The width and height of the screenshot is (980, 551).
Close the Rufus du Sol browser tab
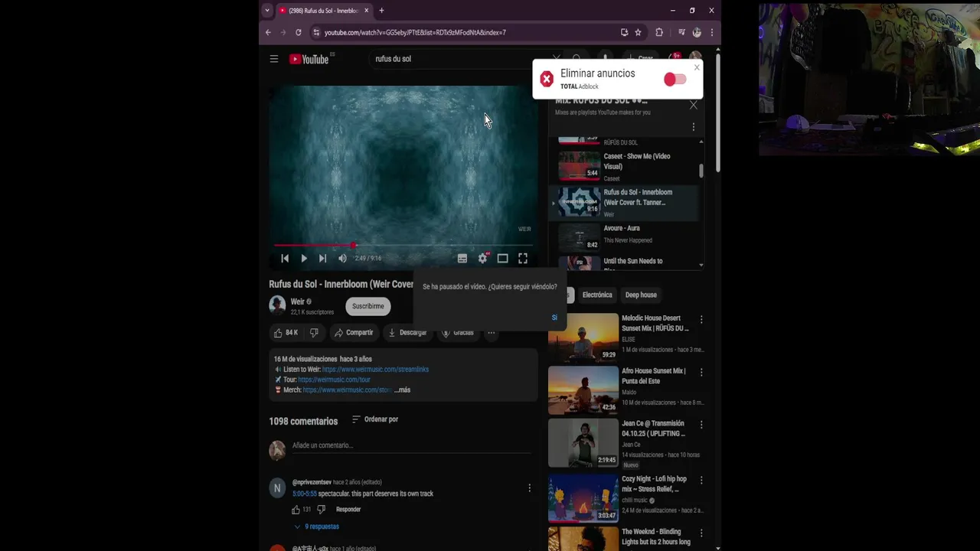click(367, 11)
